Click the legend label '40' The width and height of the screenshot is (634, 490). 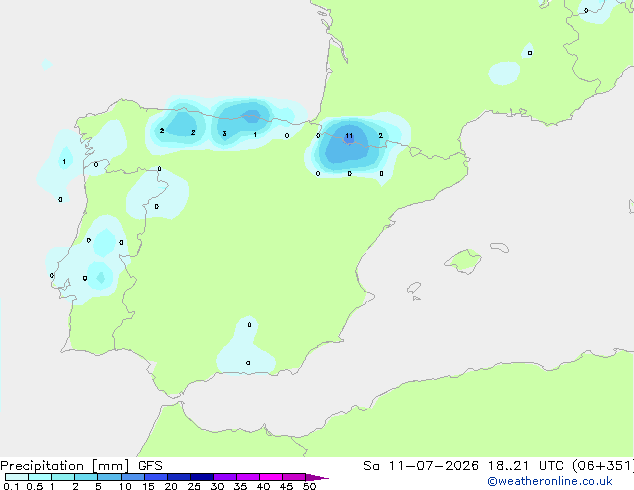click(x=263, y=486)
